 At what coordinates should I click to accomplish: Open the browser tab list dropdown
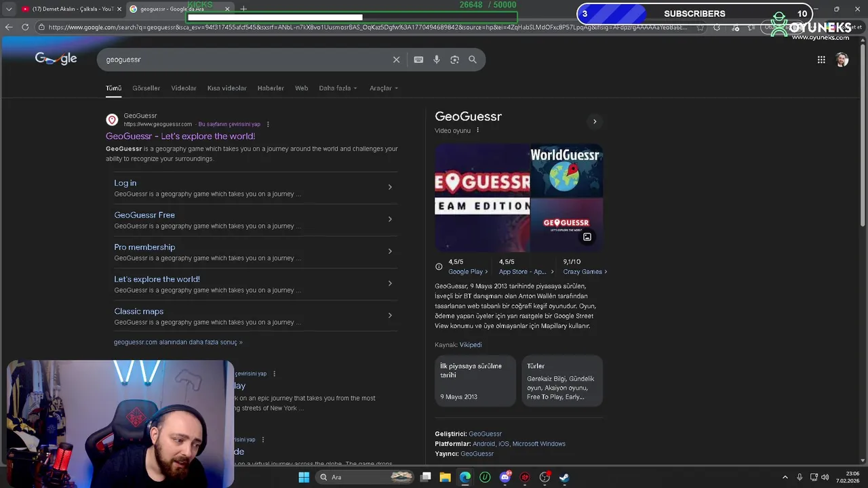click(x=8, y=9)
